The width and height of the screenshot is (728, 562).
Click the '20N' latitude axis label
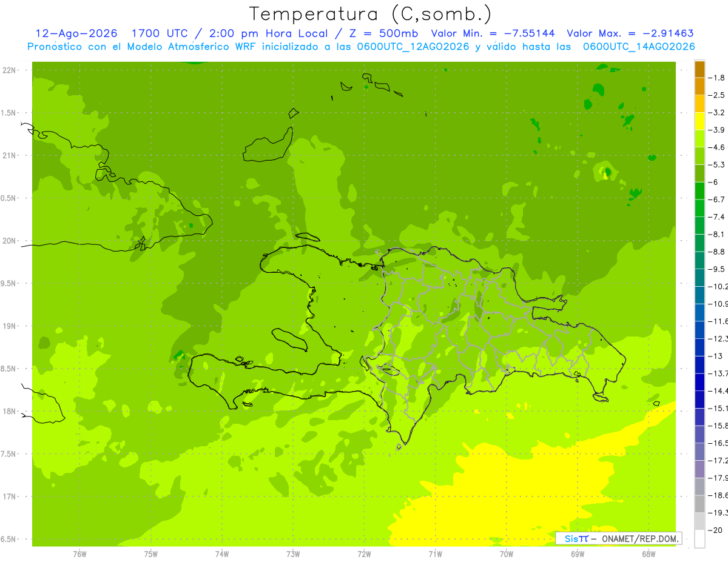pyautogui.click(x=8, y=241)
